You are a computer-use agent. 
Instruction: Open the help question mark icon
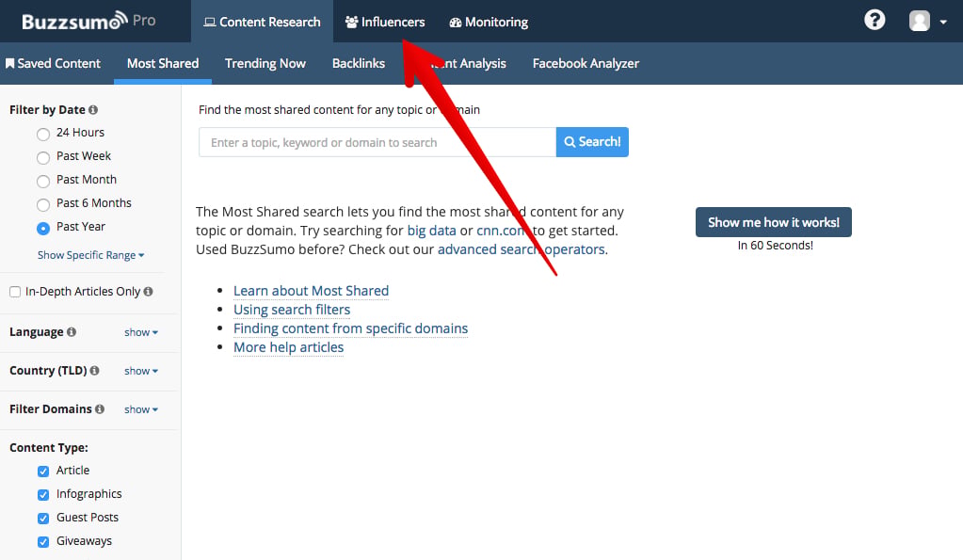875,21
